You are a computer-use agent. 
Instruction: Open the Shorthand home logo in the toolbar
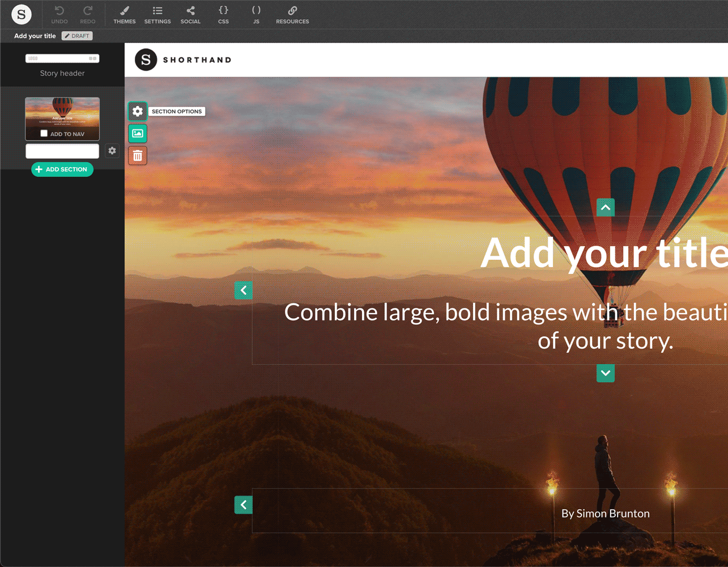tap(22, 14)
